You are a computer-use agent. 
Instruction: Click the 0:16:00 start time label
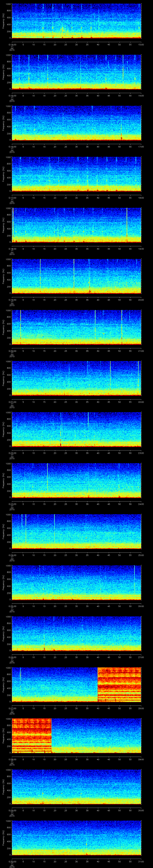click(x=12, y=147)
